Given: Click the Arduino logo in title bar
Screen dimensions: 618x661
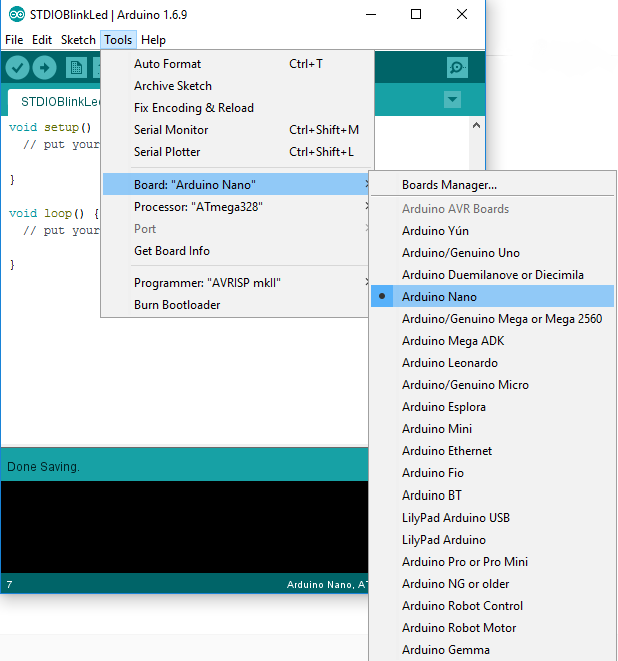Looking at the screenshot, I should coord(17,14).
